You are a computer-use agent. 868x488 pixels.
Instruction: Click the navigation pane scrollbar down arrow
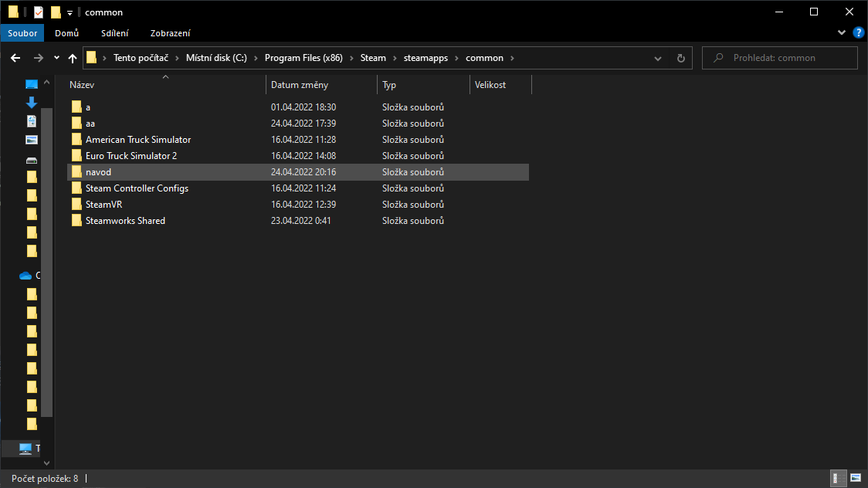point(47,463)
